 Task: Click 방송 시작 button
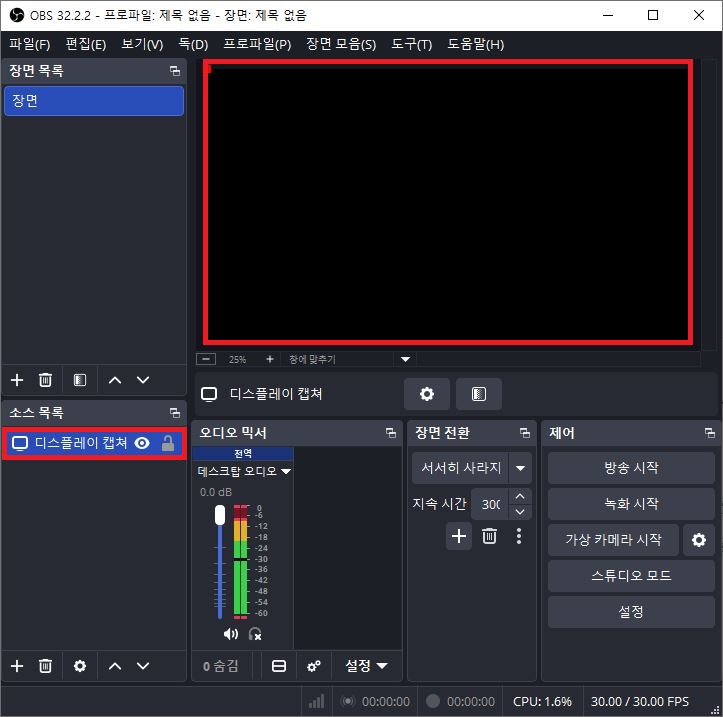[x=631, y=468]
